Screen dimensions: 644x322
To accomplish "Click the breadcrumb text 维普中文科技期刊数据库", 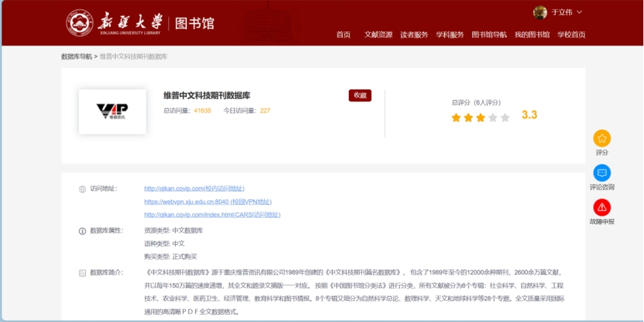I will click(133, 57).
